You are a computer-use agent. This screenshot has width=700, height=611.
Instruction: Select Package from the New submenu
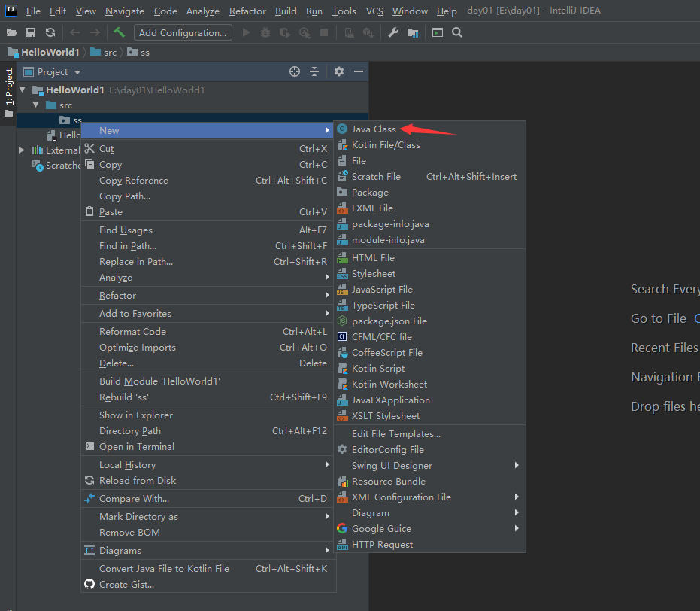(430, 193)
